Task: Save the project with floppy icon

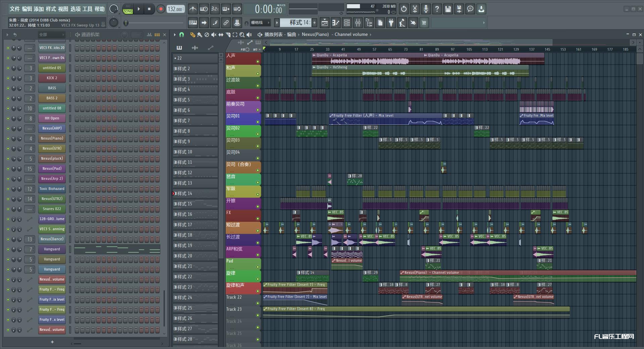Action: 448,9
